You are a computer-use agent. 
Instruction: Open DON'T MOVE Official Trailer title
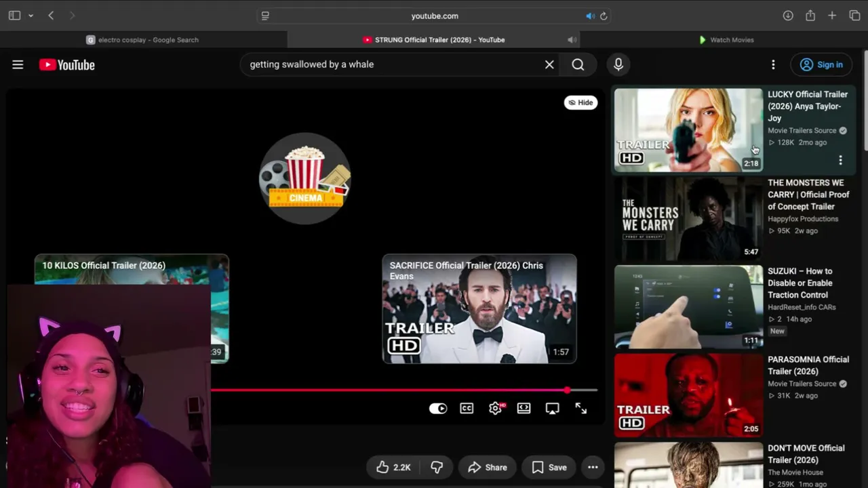pyautogui.click(x=806, y=454)
